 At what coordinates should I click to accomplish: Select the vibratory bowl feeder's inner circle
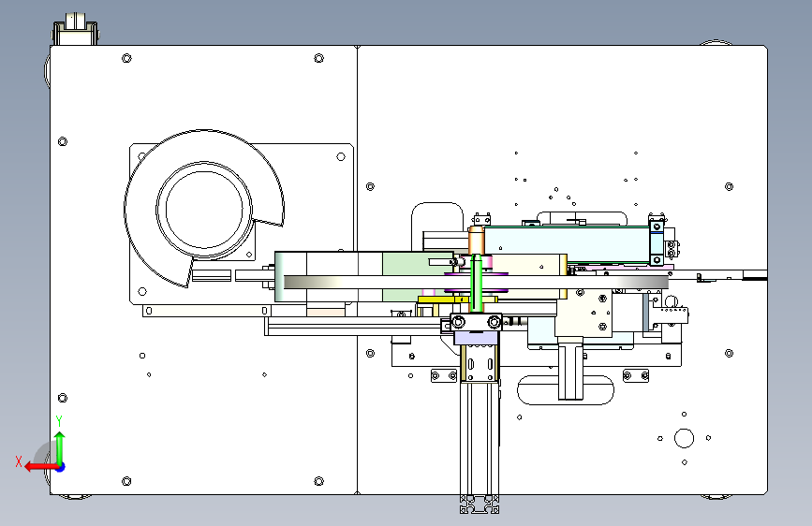pos(204,209)
